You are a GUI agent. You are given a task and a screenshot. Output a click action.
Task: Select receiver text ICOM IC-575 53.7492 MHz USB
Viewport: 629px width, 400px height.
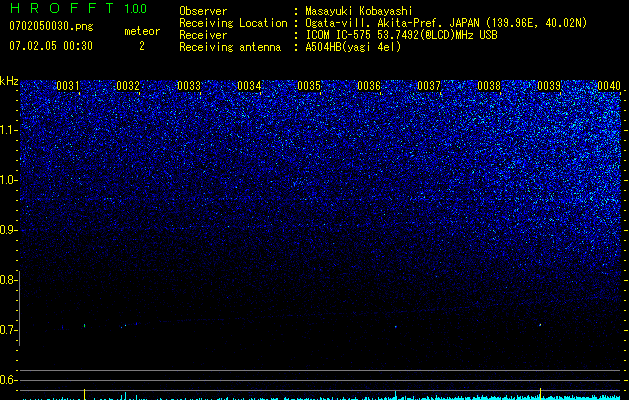pos(401,35)
